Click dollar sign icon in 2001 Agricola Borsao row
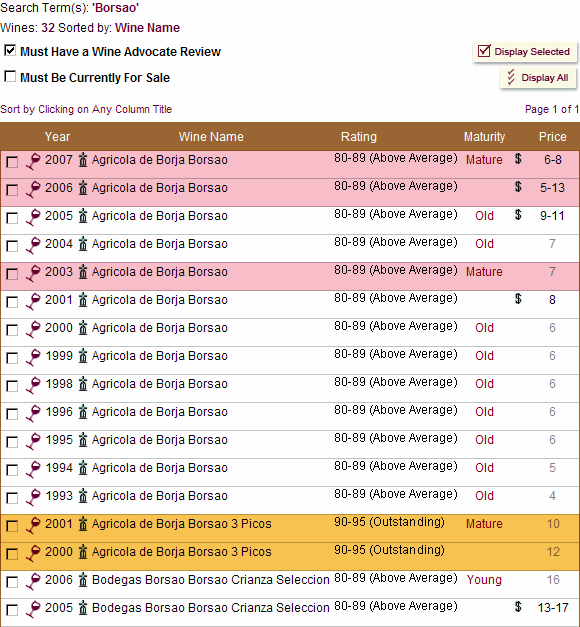580x627 pixels. 518,299
